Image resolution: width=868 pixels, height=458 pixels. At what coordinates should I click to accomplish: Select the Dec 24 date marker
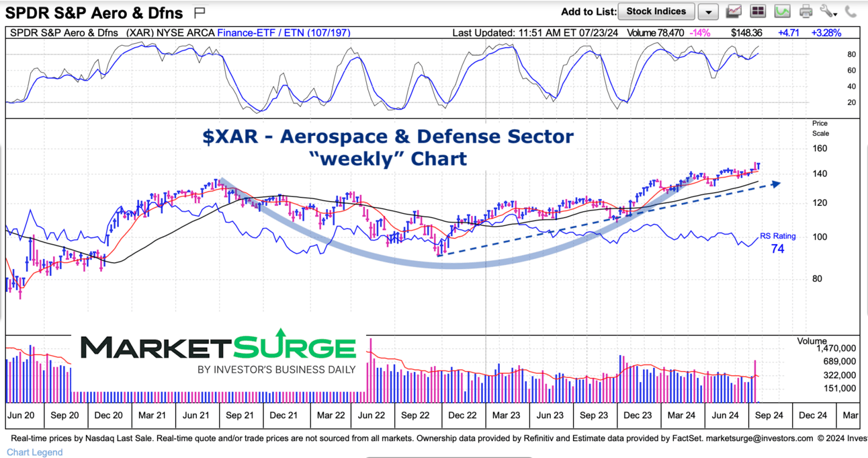[x=812, y=415]
